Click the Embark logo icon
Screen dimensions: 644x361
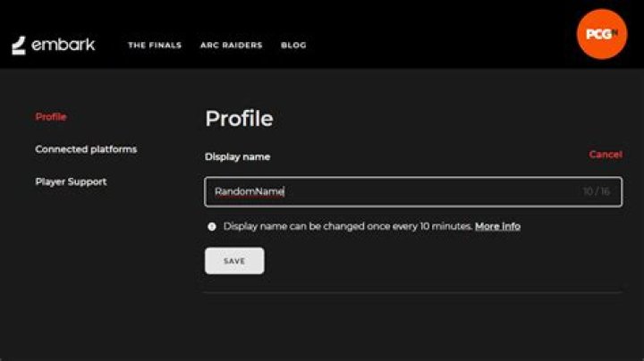[19, 45]
